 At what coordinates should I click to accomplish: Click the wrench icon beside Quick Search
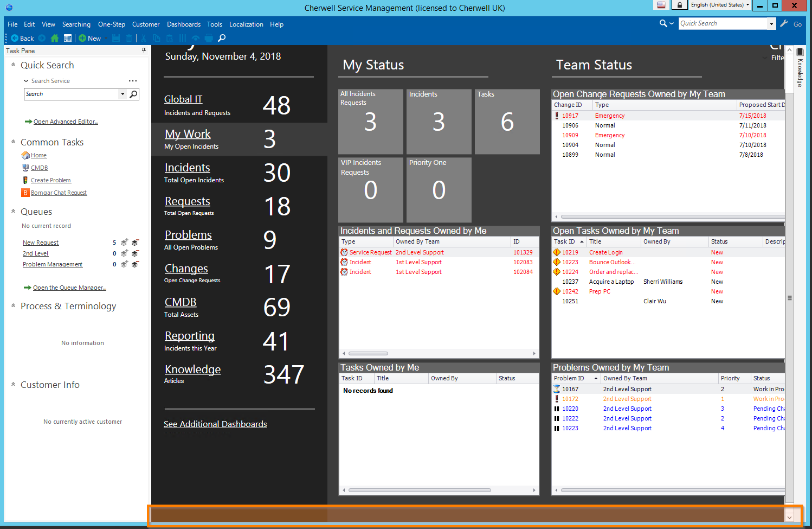[784, 24]
